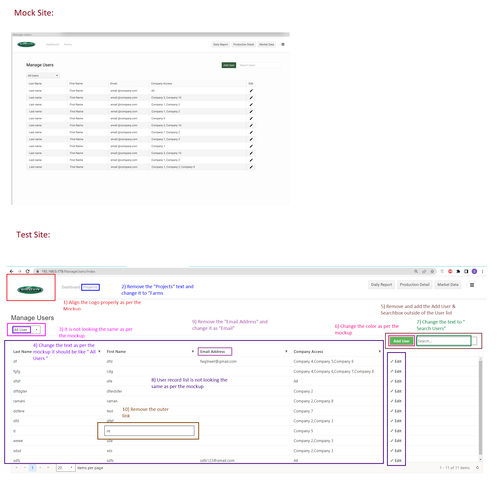The image size is (500, 494).
Task: Go back in the test site browser
Action: [x=11, y=271]
